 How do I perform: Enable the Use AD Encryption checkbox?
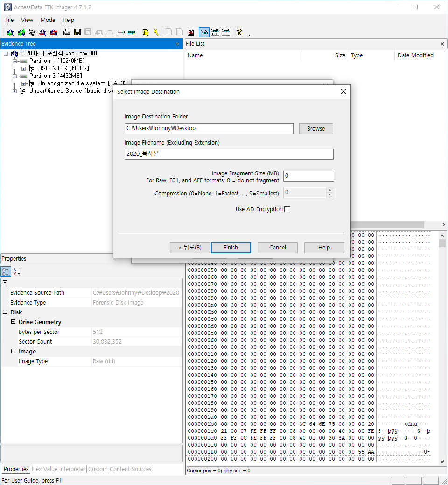287,209
